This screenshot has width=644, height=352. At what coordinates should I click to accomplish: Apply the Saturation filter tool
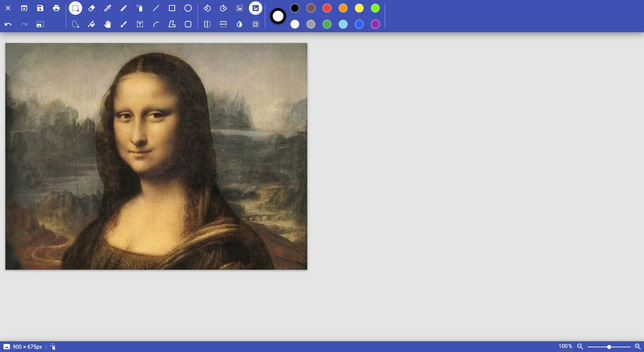tap(239, 24)
